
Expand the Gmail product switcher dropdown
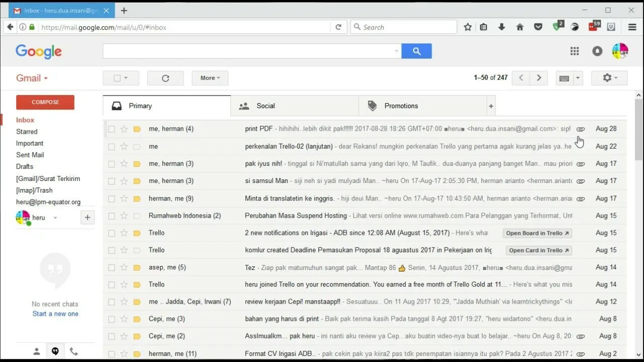pyautogui.click(x=32, y=78)
